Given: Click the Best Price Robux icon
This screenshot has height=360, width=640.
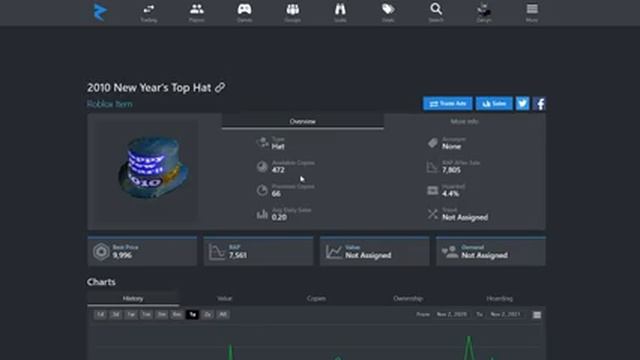Looking at the screenshot, I should (x=101, y=252).
